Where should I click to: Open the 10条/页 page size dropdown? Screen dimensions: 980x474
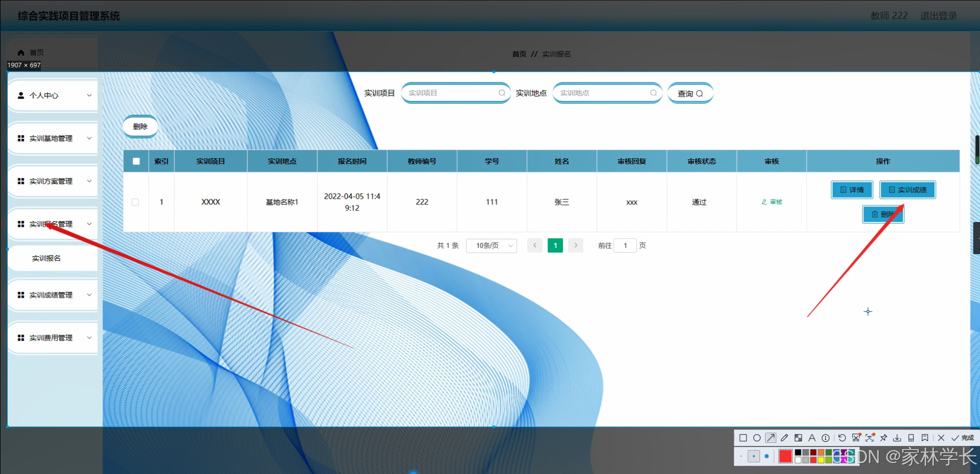[x=491, y=245]
